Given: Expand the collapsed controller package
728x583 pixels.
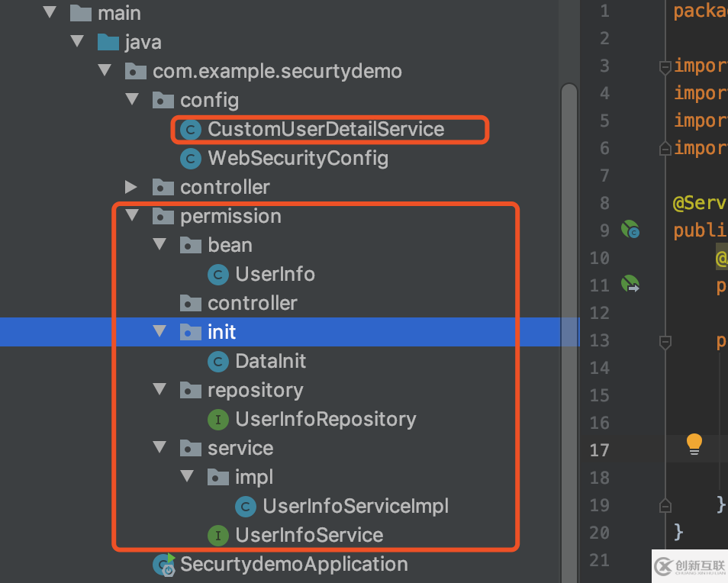Looking at the screenshot, I should [131, 187].
